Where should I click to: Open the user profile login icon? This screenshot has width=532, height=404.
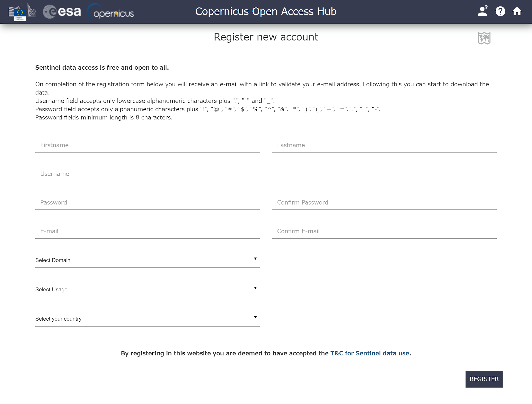click(x=482, y=11)
